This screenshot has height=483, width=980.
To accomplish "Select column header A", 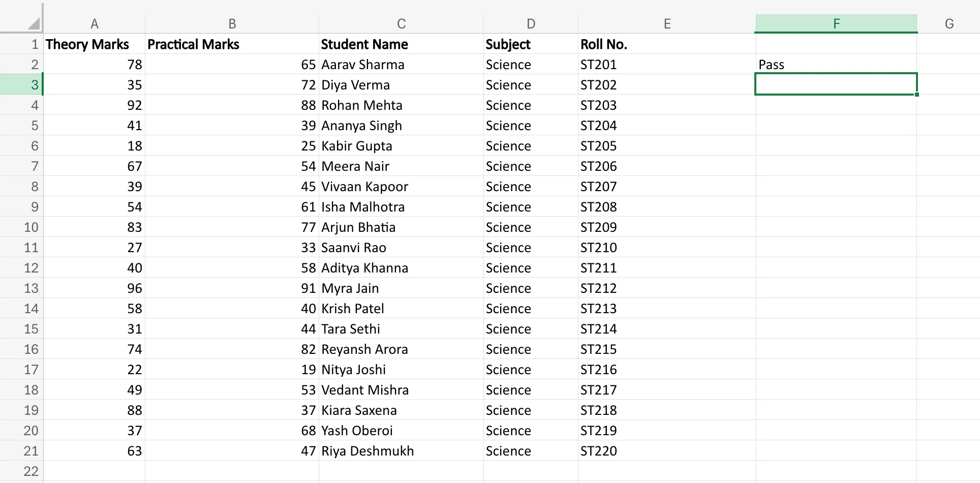I will pyautogui.click(x=95, y=23).
